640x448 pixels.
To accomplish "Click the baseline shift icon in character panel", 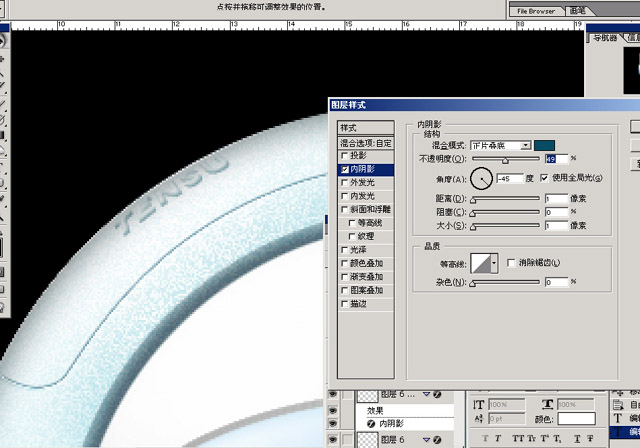I will tap(479, 418).
